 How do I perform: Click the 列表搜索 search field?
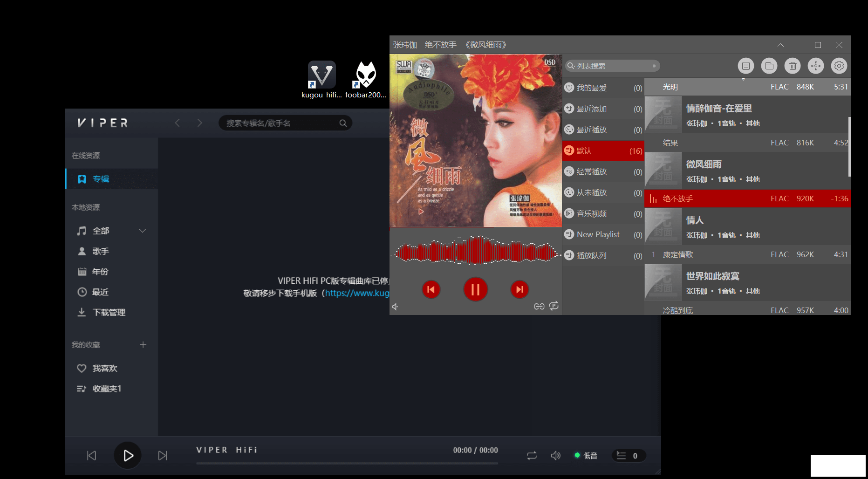click(613, 66)
